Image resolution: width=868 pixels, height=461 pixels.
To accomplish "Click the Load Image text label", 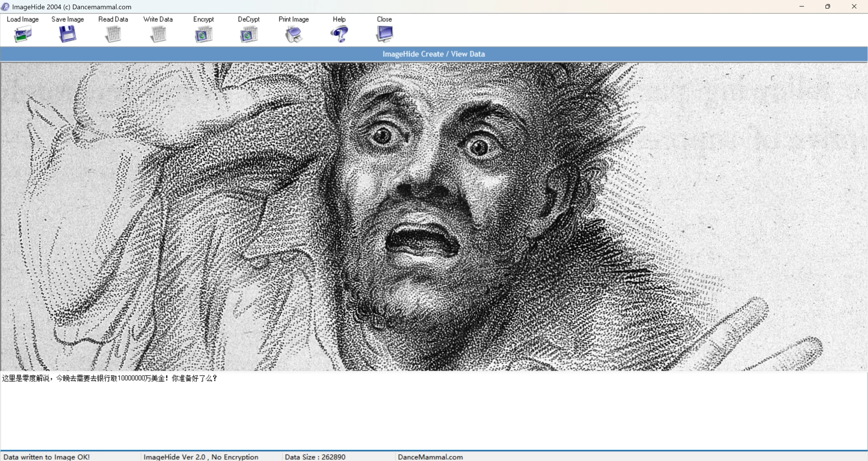I will click(23, 19).
